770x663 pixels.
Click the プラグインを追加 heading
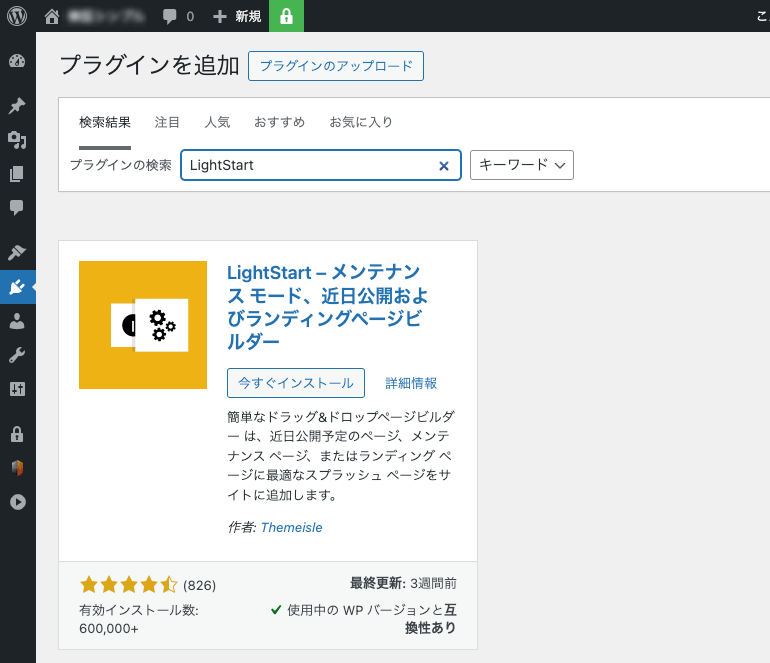click(149, 65)
